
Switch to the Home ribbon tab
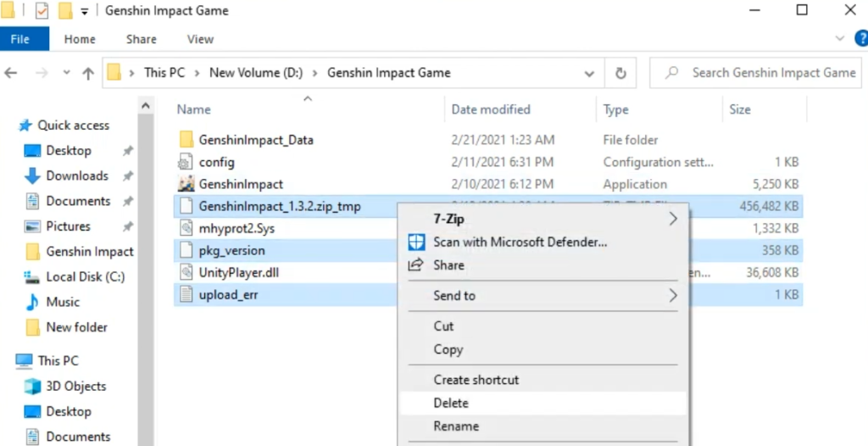pyautogui.click(x=80, y=39)
